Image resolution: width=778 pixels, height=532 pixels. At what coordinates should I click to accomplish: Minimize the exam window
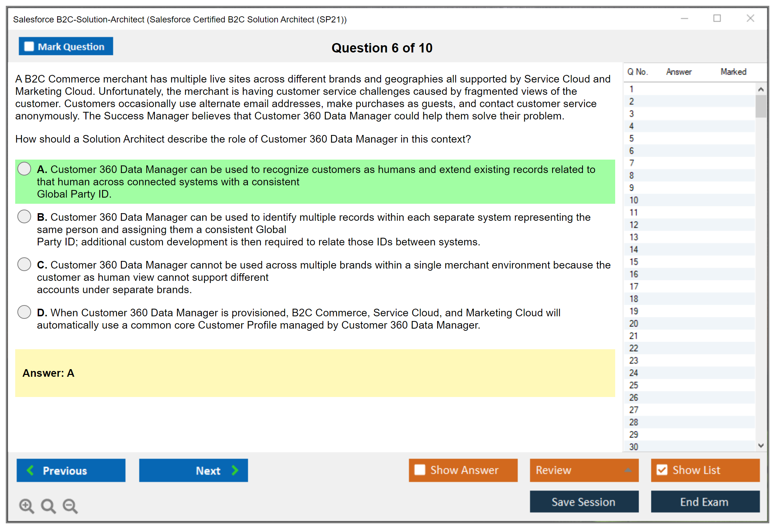pyautogui.click(x=684, y=18)
